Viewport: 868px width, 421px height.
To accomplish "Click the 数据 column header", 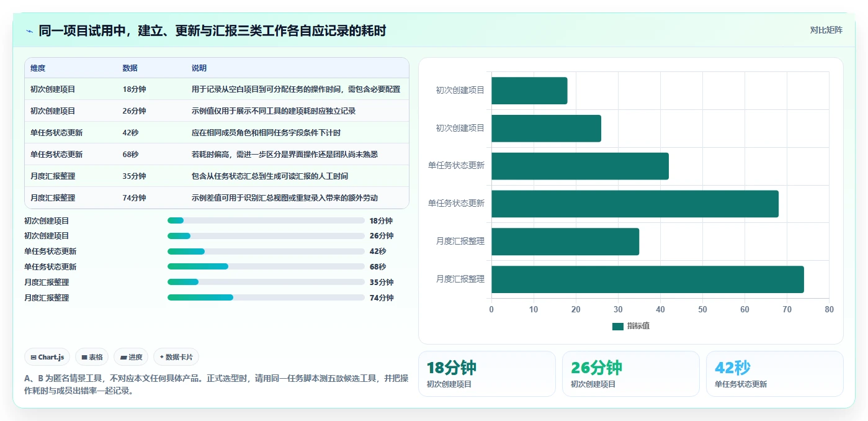I will pyautogui.click(x=130, y=68).
